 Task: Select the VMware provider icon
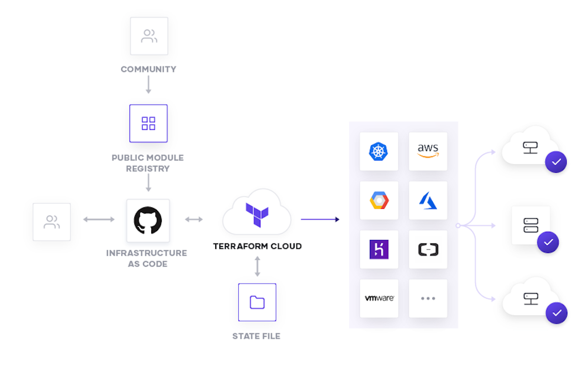[379, 298]
